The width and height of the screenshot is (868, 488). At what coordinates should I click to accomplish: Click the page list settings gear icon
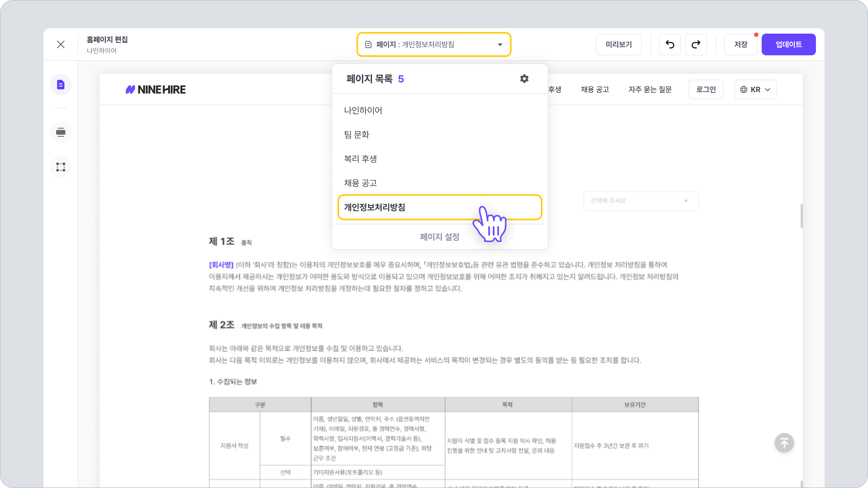click(524, 79)
